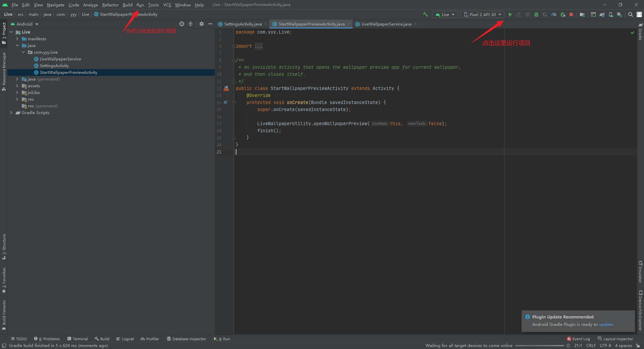The image size is (644, 349).
Task: Click tool windows quick access icon bottom-left
Action: (4, 346)
